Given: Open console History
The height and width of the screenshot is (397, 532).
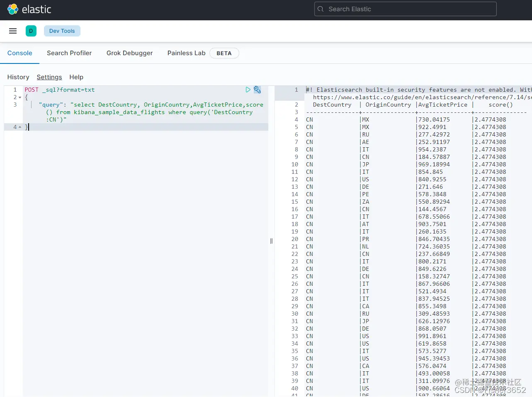Looking at the screenshot, I should 18,77.
